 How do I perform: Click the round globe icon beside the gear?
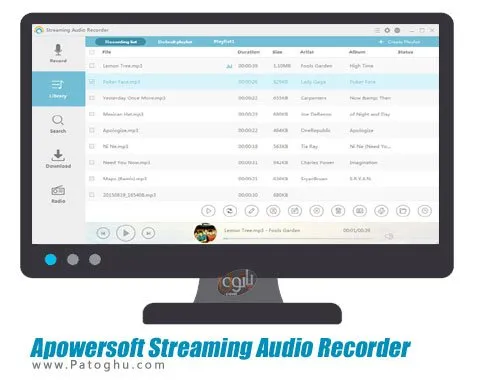397,30
